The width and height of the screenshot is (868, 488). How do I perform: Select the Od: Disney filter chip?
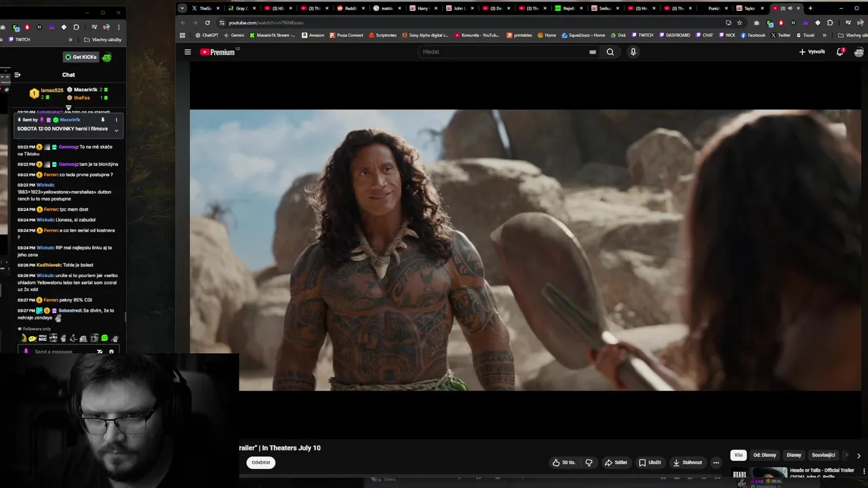tap(764, 455)
